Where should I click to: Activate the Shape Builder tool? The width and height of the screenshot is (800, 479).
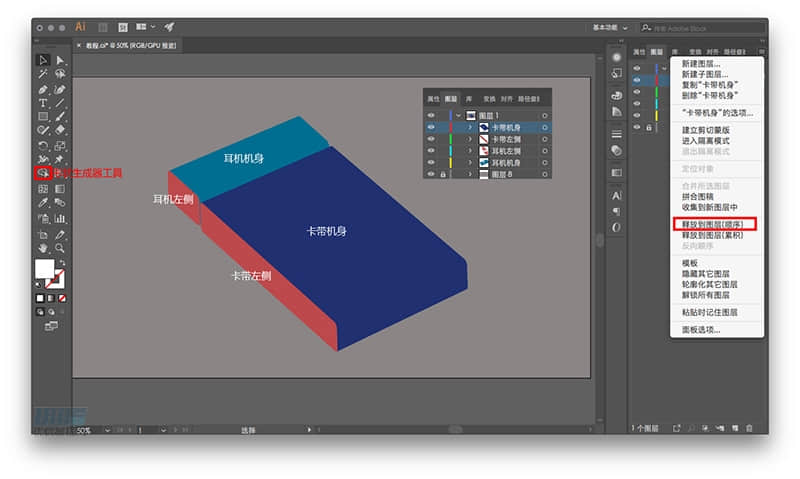(x=43, y=173)
